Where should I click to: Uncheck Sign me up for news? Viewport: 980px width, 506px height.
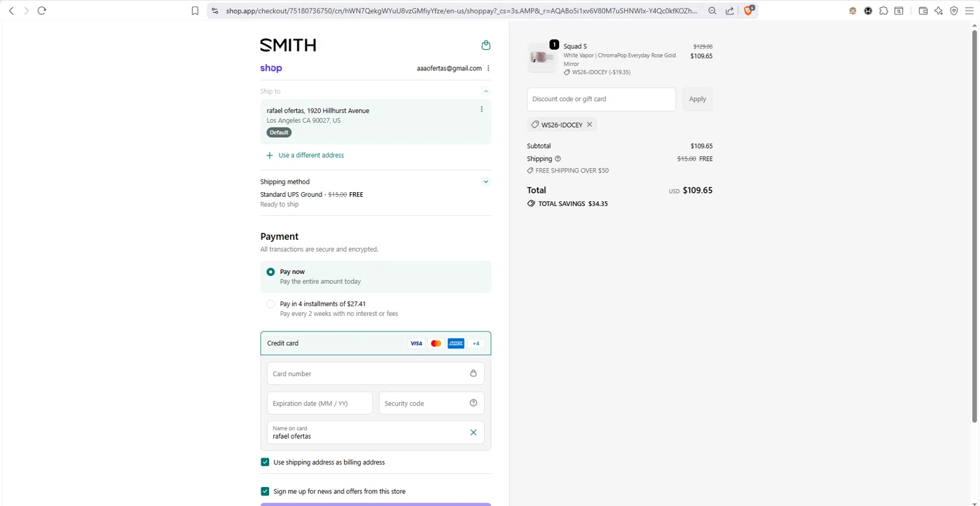(x=265, y=491)
